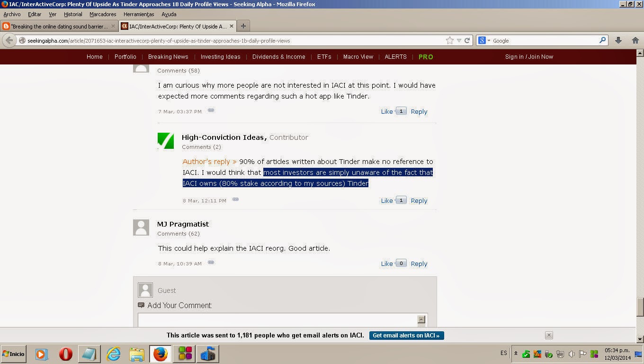This screenshot has width=644, height=364.
Task: Copy permalink icon beside 7 Mar, 03:37 PM
Action: [x=211, y=110]
